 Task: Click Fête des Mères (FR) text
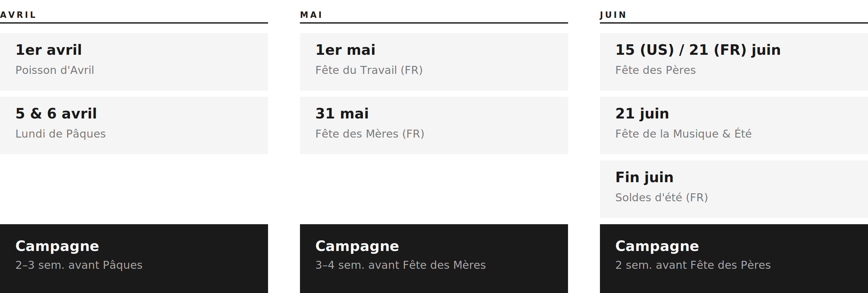coord(370,133)
